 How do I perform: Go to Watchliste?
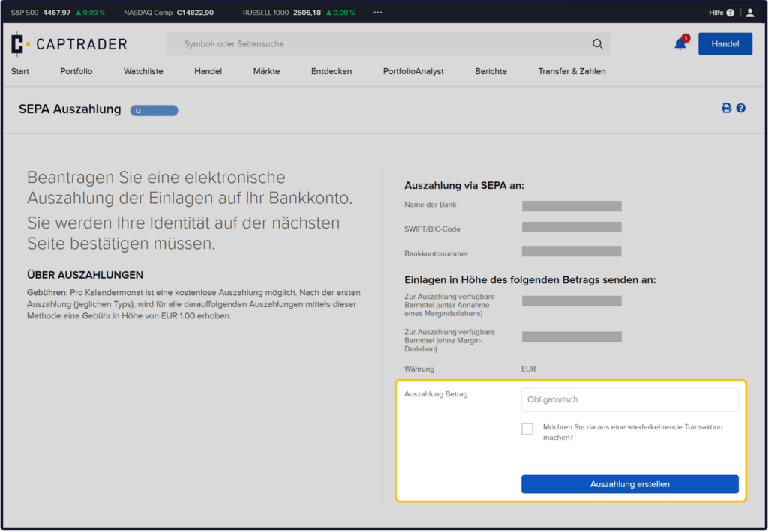(x=143, y=71)
